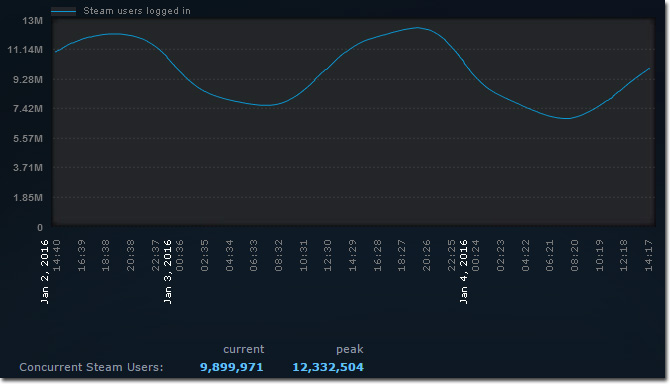Screen dimensions: 670x385
Task: Click the Steam users logged in legend label
Action: (x=137, y=11)
